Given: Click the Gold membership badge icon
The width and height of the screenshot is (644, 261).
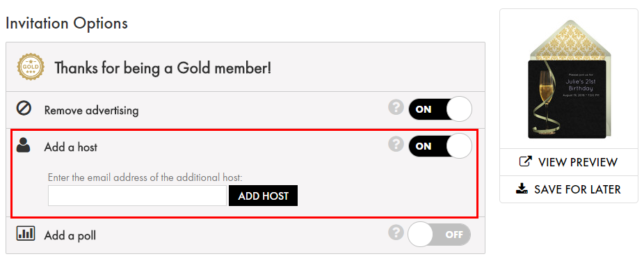Looking at the screenshot, I should click(x=31, y=67).
